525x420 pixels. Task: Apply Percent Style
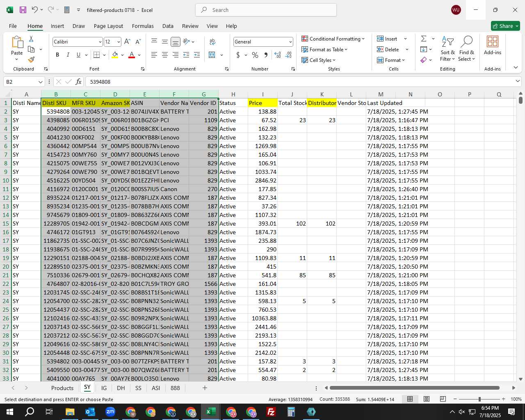coord(255,55)
